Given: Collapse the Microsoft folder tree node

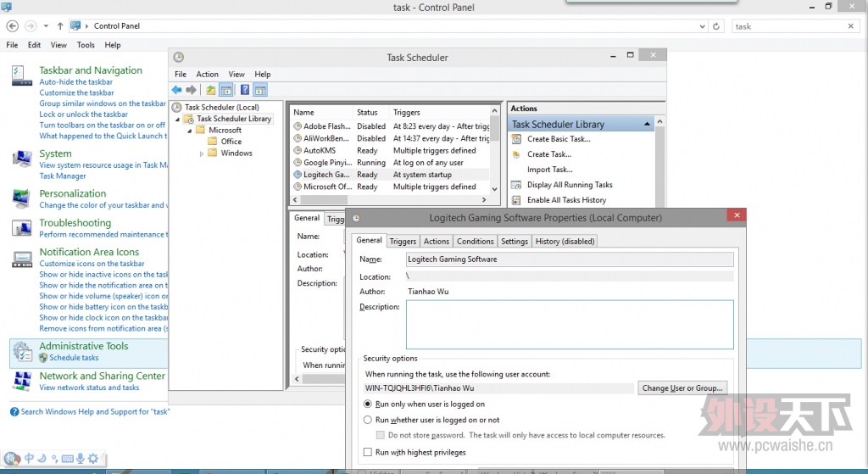Looking at the screenshot, I should pyautogui.click(x=190, y=131).
